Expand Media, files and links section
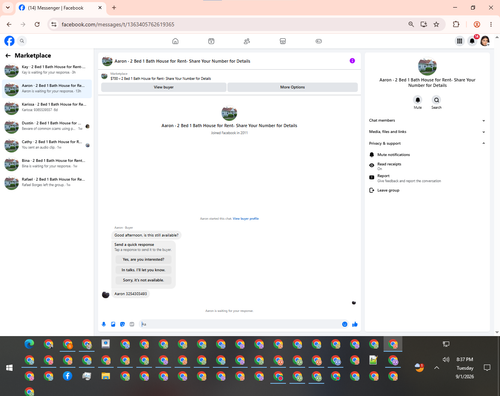 point(427,132)
